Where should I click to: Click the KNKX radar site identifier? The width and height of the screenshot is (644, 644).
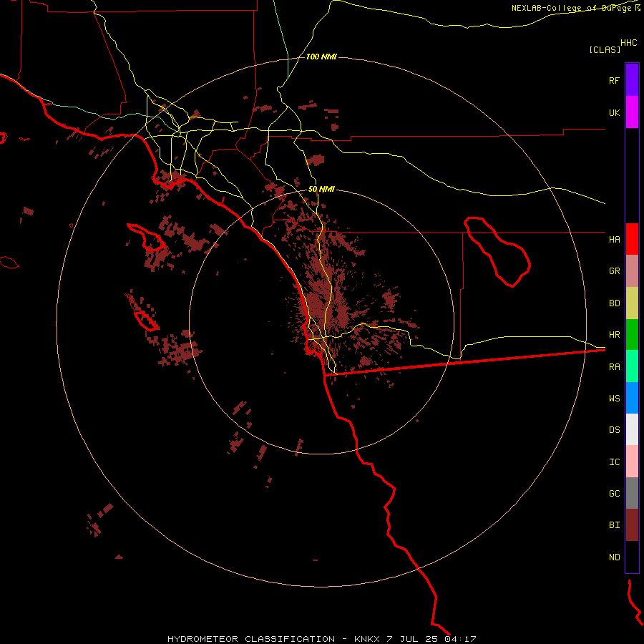pos(366,639)
